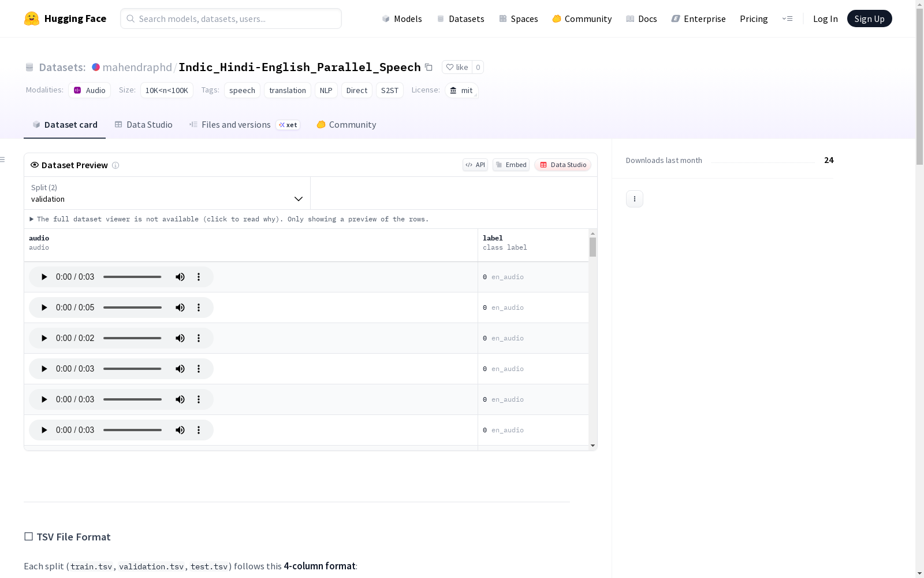The image size is (924, 578).
Task: Click the Audio modality tag
Action: pos(90,90)
